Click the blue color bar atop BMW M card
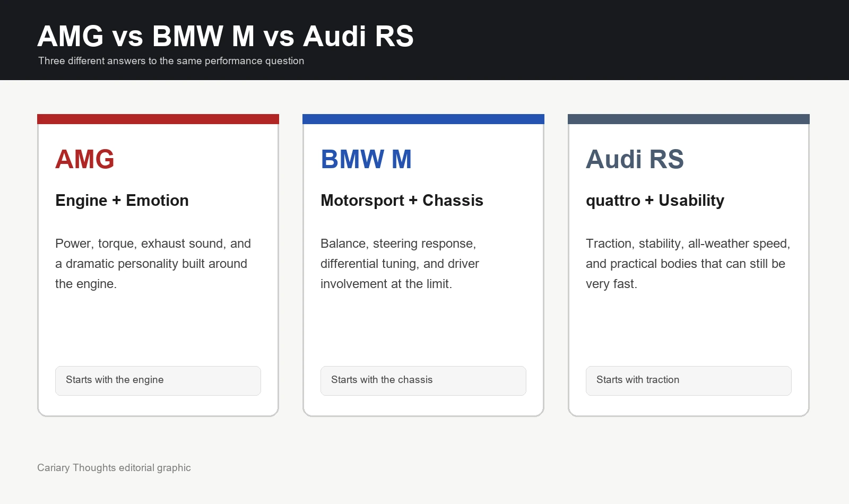This screenshot has height=504, width=849. pyautogui.click(x=423, y=119)
